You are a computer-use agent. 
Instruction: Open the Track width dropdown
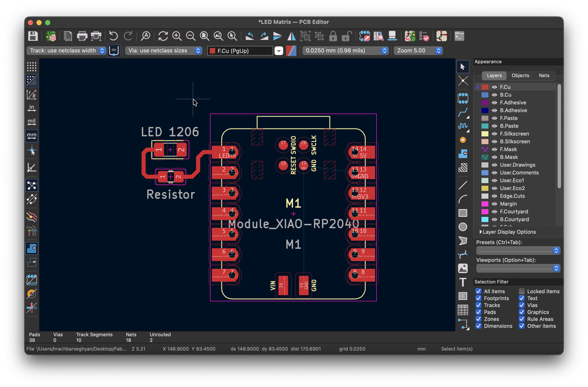(x=66, y=51)
